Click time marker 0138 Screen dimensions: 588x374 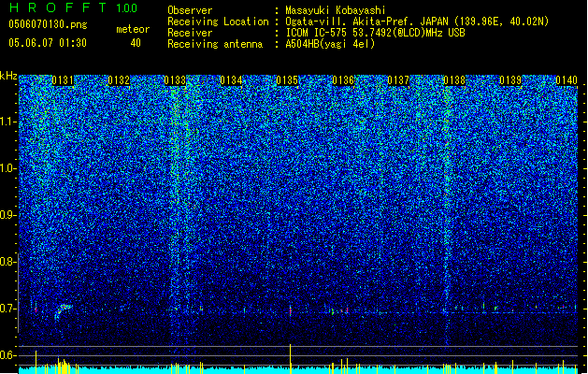tap(454, 80)
